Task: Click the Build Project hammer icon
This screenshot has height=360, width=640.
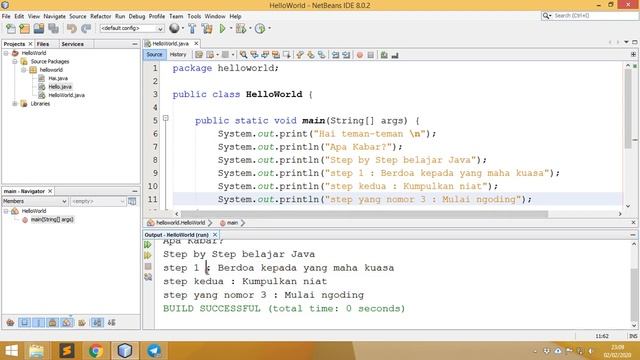Action: point(192,29)
